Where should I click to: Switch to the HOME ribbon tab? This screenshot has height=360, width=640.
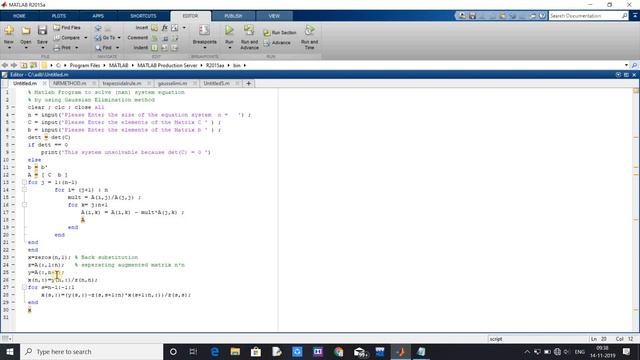(19, 16)
